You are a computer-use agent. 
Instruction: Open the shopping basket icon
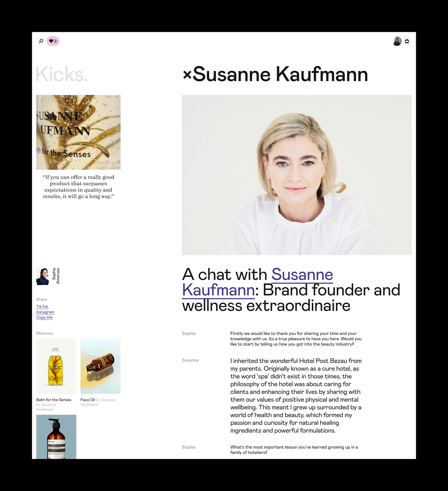click(x=407, y=41)
